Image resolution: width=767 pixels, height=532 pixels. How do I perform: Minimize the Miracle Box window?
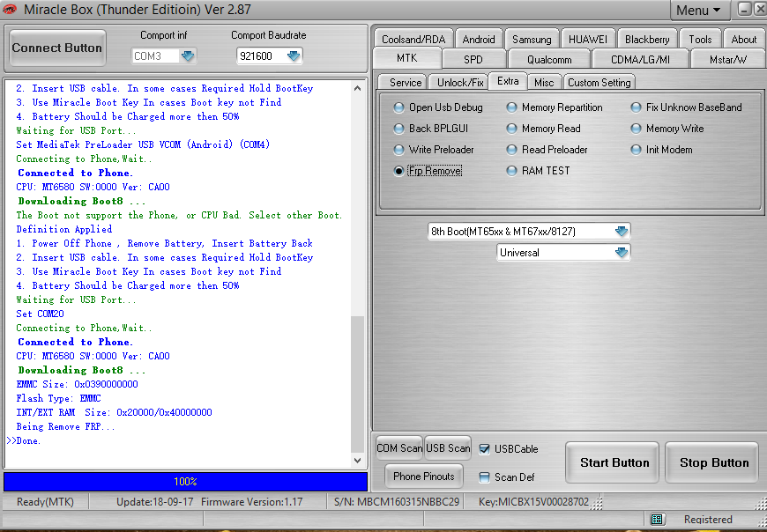click(x=744, y=9)
